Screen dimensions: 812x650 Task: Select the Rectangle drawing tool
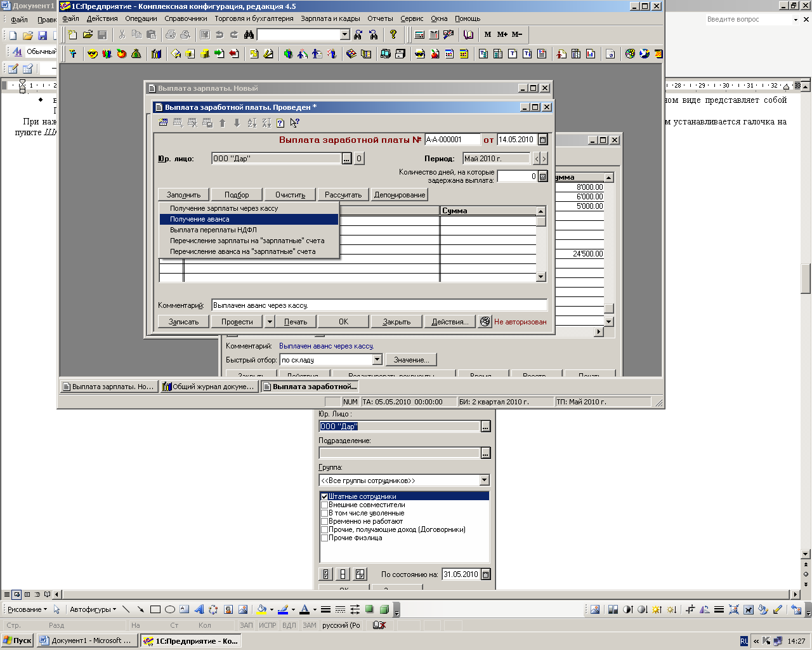click(x=155, y=609)
